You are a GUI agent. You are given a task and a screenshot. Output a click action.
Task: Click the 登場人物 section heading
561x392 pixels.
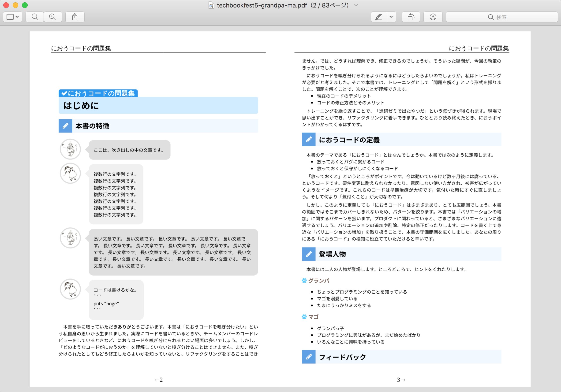pos(332,254)
